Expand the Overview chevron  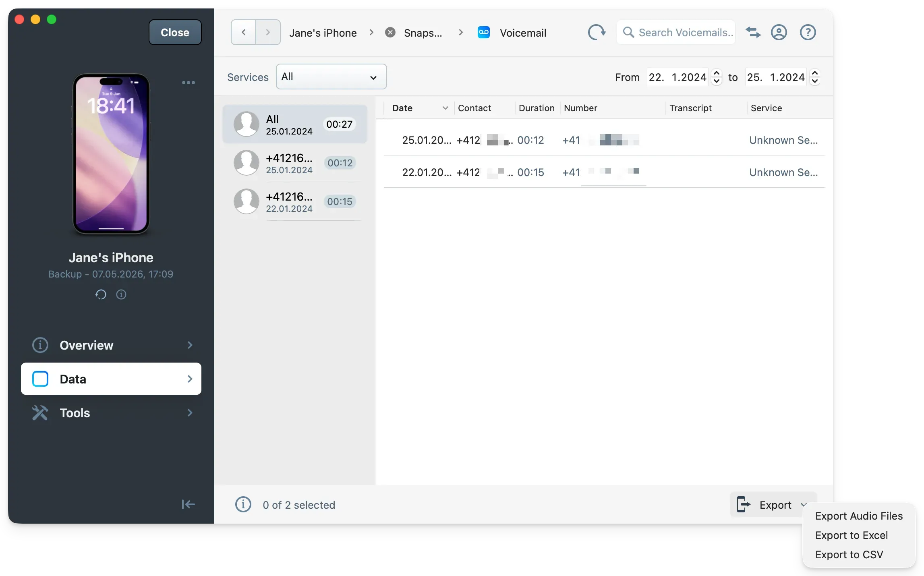coord(190,345)
